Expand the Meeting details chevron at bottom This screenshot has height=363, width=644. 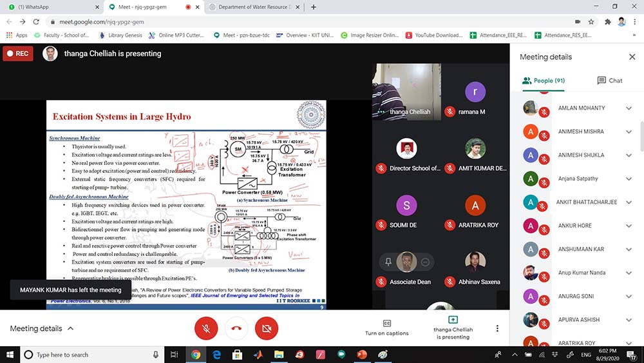[x=70, y=328]
